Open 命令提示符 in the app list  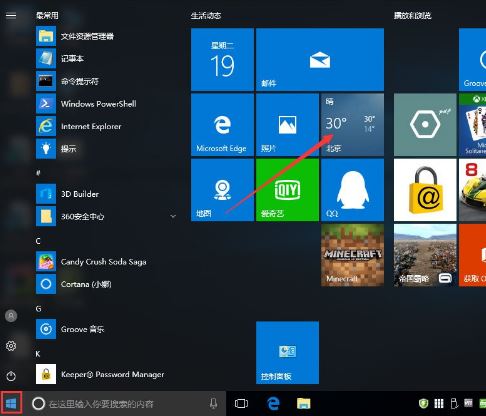click(x=107, y=81)
